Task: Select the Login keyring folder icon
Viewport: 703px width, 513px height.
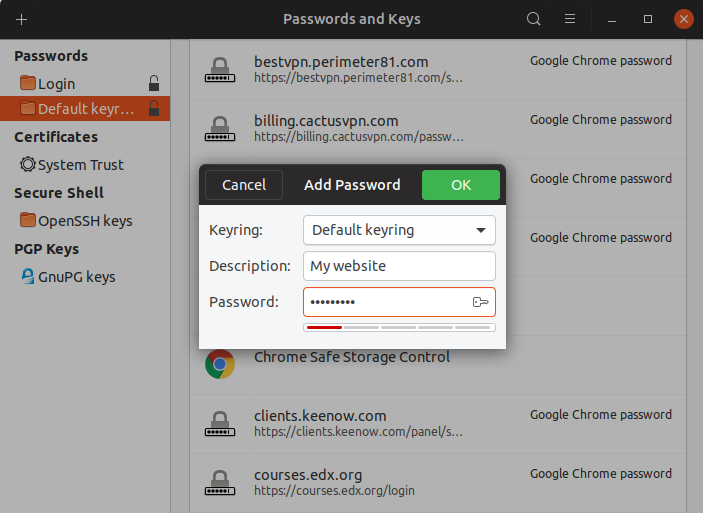Action: click(x=28, y=83)
